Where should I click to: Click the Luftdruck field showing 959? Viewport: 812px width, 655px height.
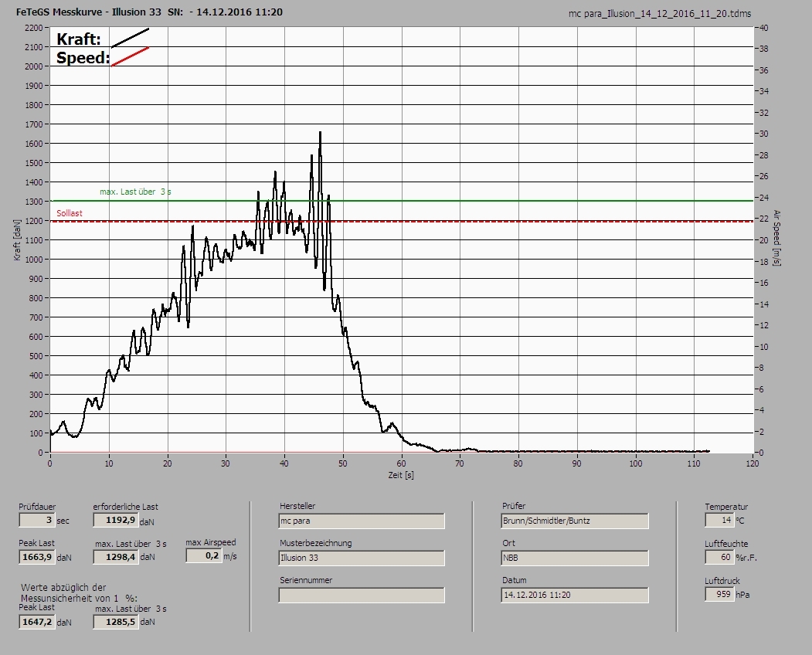click(719, 594)
